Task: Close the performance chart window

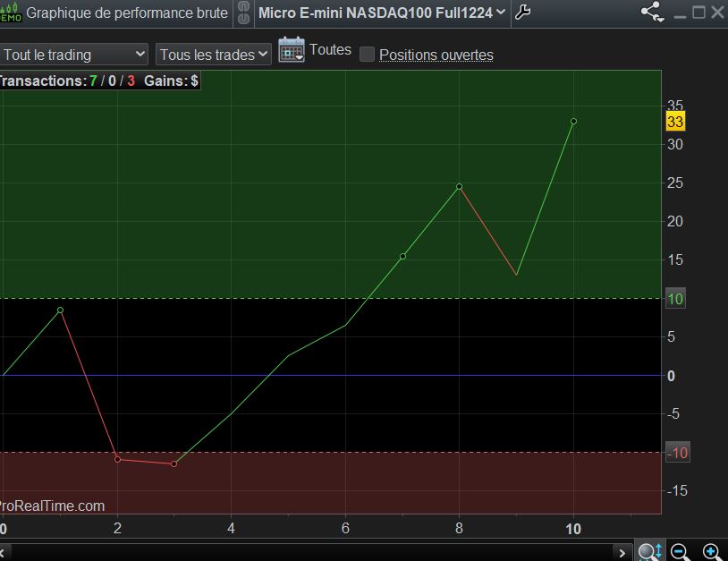Action: (718, 12)
